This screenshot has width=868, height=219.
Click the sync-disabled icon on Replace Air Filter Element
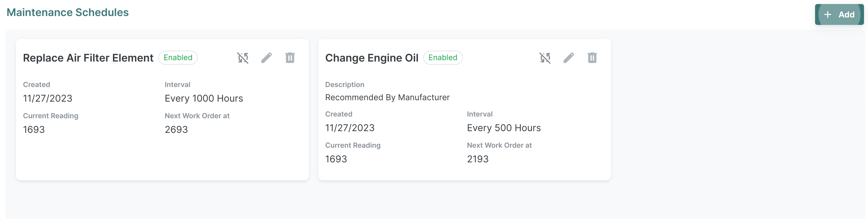tap(243, 58)
